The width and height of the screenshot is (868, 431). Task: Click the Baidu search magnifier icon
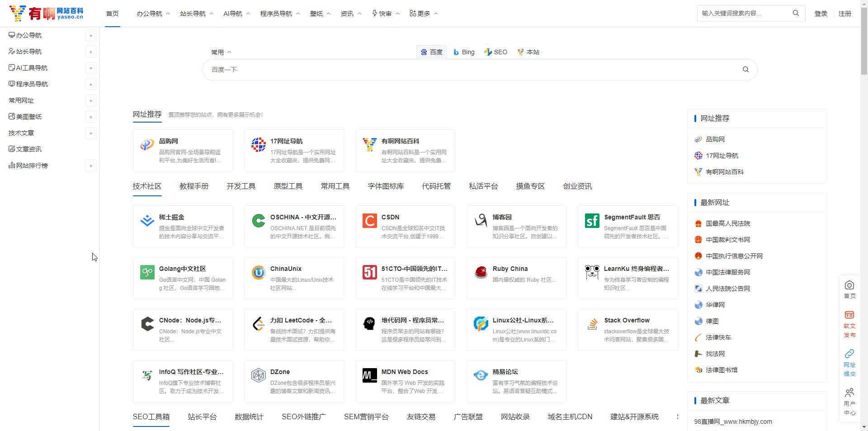pos(745,70)
